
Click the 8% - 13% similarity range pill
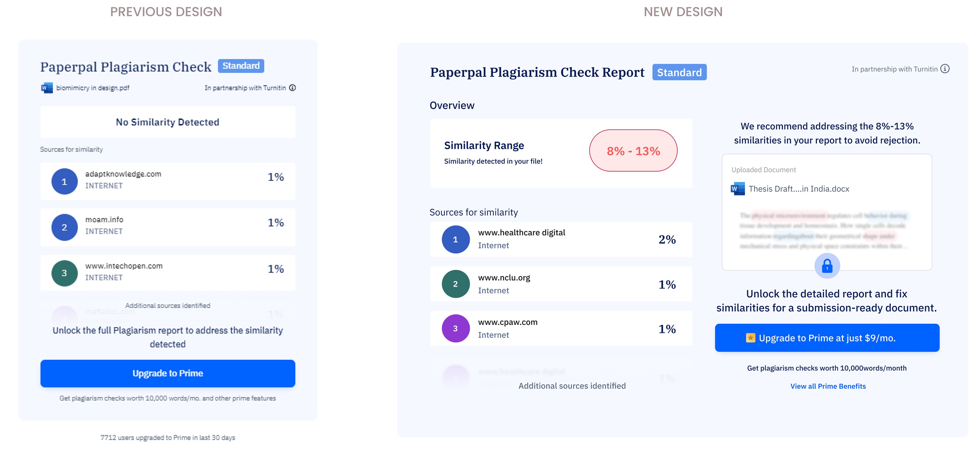click(x=633, y=151)
